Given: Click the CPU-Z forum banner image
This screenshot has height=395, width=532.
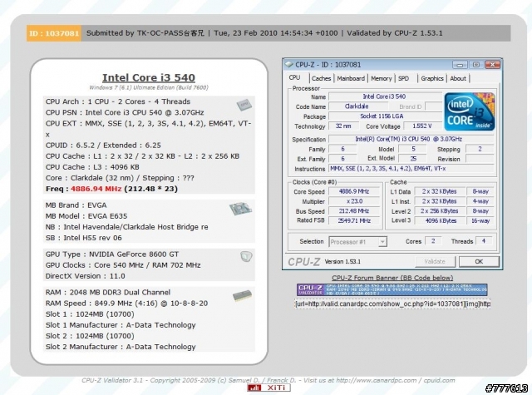Looking at the screenshot, I should [x=392, y=289].
